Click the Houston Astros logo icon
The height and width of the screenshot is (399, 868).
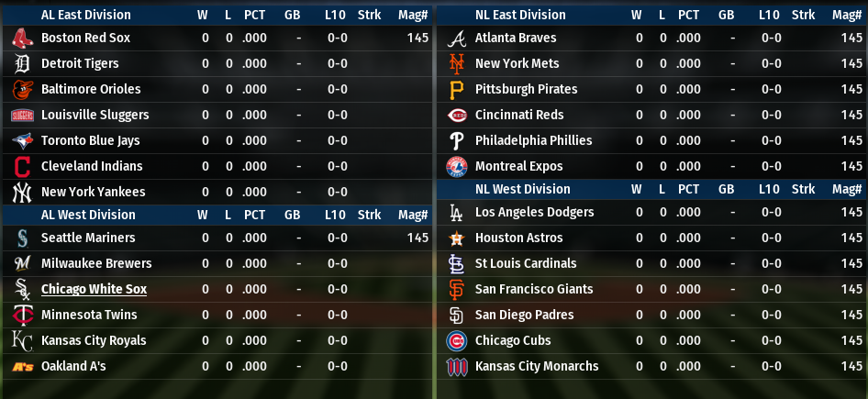456,238
